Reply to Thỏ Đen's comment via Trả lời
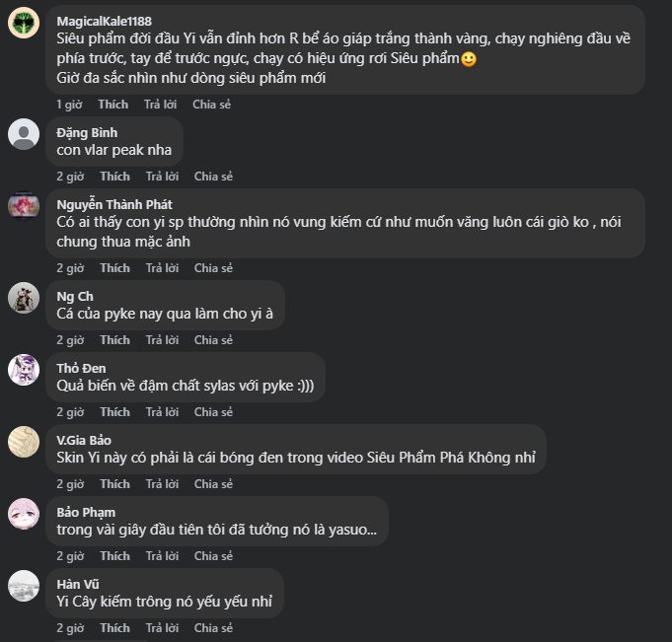 [162, 412]
